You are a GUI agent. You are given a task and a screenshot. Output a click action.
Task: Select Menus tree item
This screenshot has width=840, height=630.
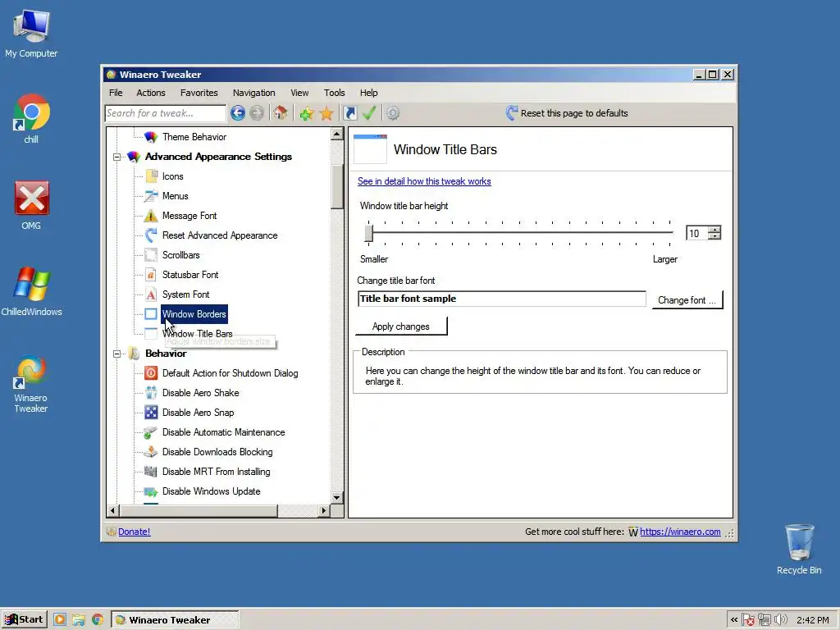(176, 196)
